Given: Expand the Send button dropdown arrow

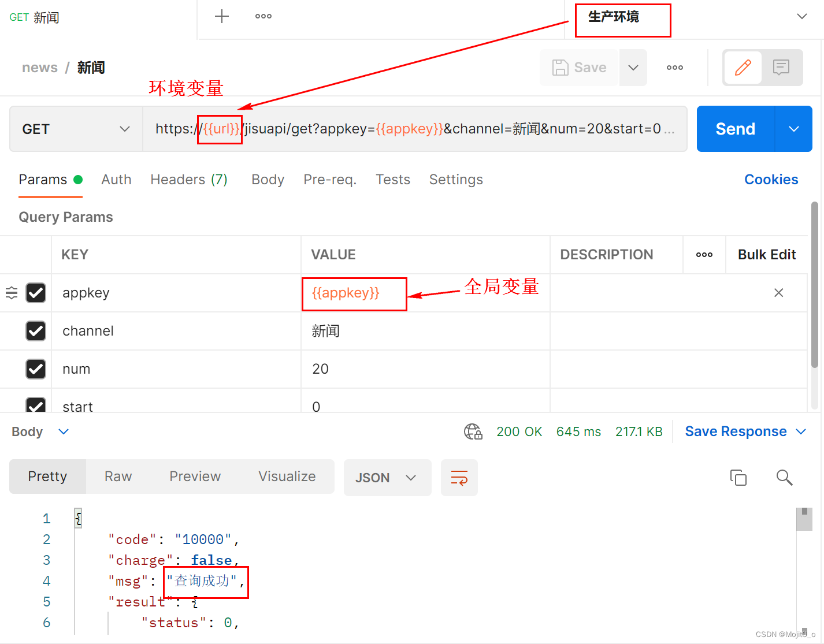Looking at the screenshot, I should (x=794, y=129).
